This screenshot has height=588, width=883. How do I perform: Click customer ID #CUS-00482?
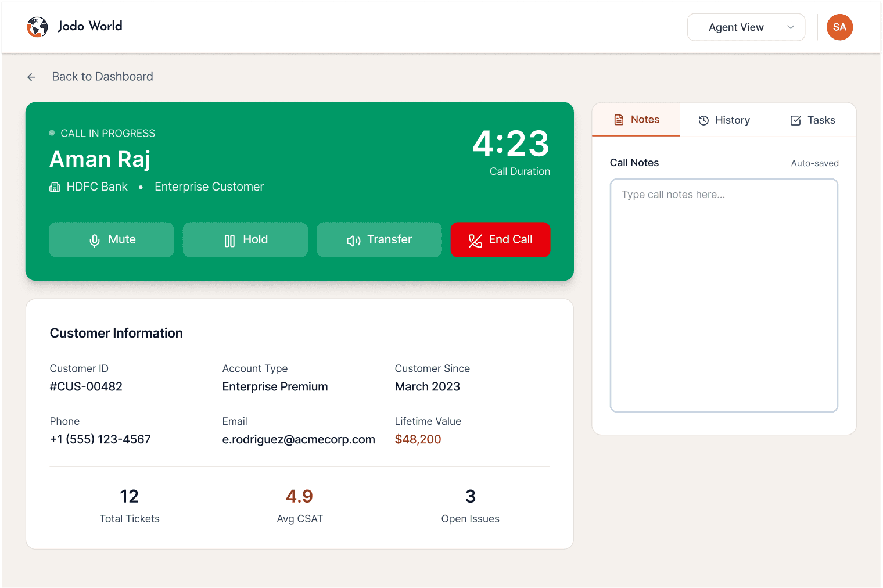point(86,386)
